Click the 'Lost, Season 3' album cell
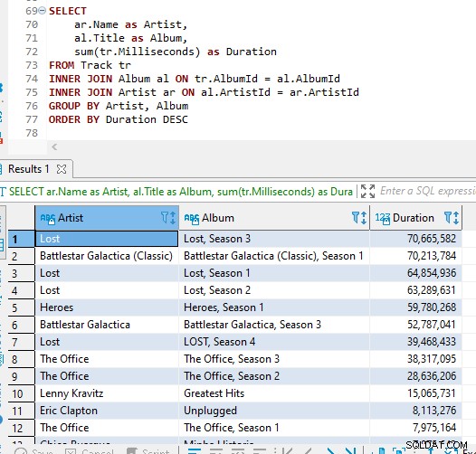 (x=274, y=239)
